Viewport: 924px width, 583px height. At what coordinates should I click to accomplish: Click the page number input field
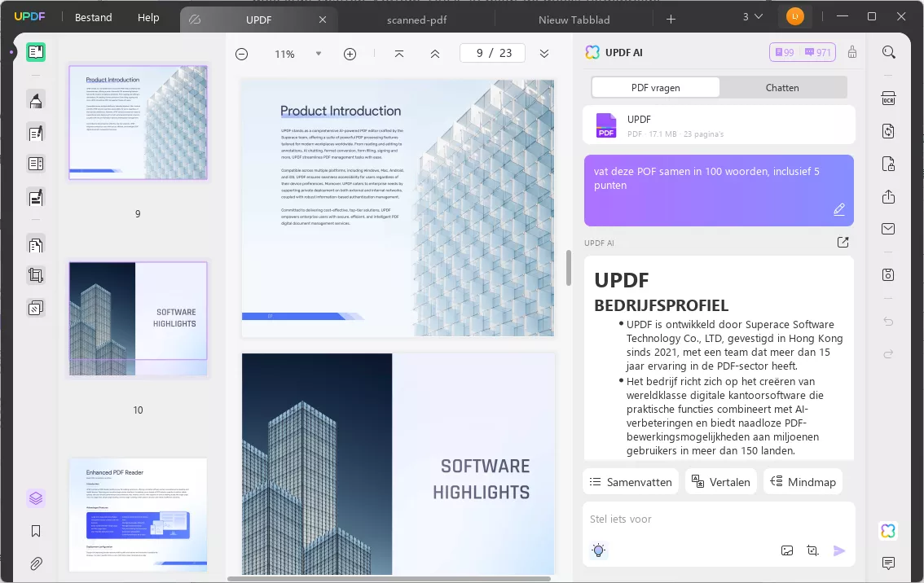(x=493, y=53)
